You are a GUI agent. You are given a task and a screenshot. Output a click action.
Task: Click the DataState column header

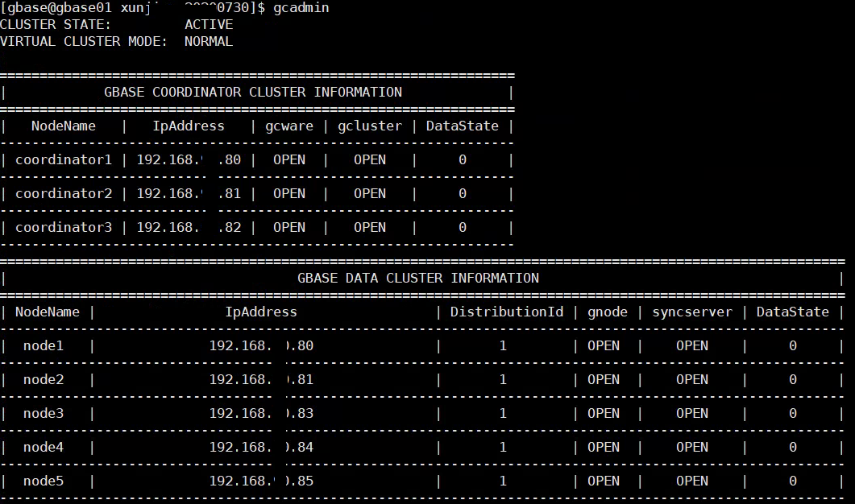463,126
